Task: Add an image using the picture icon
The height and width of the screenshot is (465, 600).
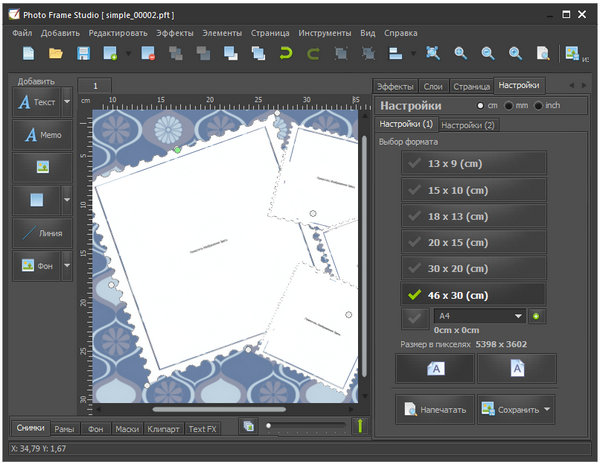Action: (42, 167)
